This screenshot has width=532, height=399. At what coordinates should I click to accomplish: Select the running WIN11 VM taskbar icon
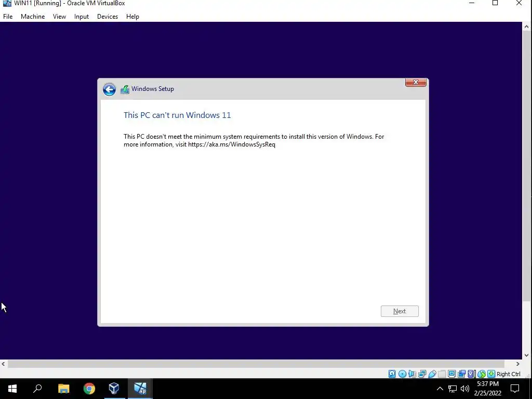point(140,389)
